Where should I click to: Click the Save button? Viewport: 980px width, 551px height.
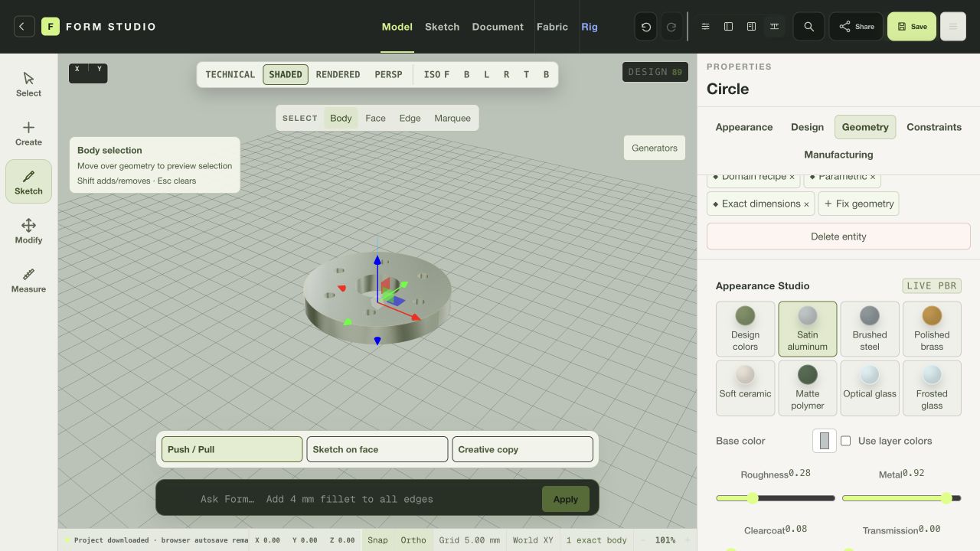coord(912,27)
